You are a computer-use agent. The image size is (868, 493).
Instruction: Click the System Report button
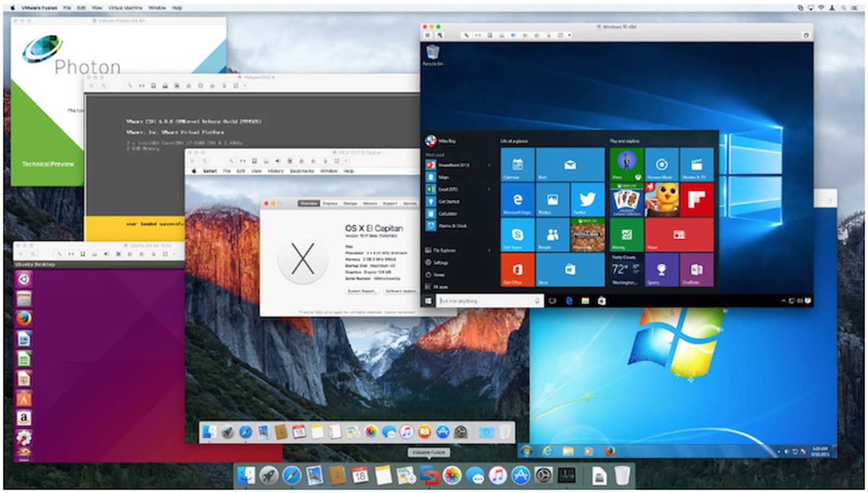(x=362, y=290)
